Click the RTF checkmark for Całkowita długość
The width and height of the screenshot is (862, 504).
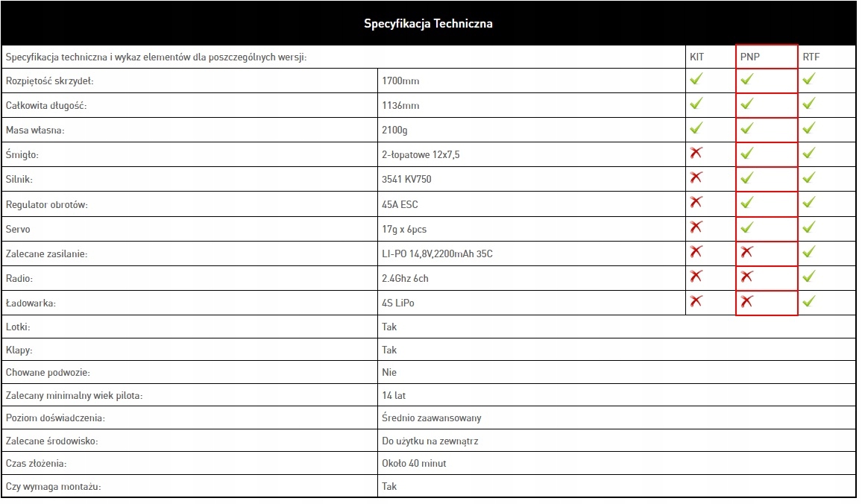809,103
